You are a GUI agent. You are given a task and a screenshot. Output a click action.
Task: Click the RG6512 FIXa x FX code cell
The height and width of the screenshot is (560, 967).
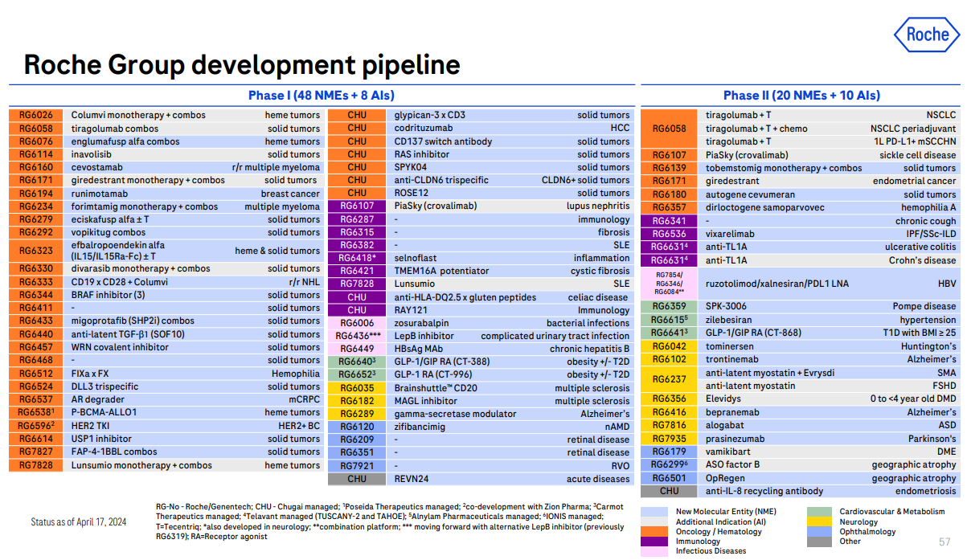[x=35, y=374]
